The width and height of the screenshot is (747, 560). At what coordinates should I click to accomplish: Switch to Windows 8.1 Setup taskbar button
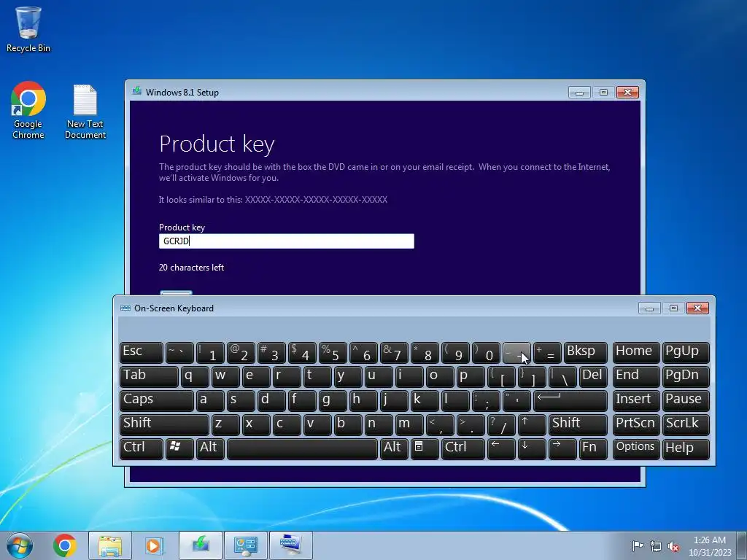click(x=201, y=545)
